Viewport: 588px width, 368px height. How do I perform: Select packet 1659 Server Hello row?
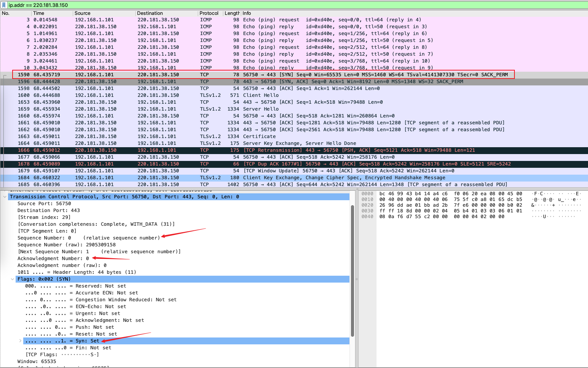pos(294,109)
